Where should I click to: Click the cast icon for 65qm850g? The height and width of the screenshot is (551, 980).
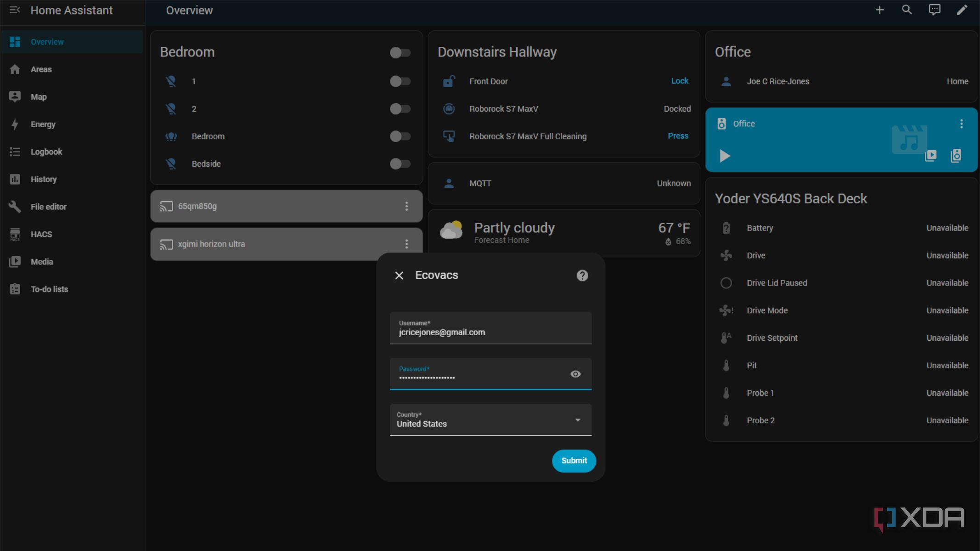click(166, 206)
